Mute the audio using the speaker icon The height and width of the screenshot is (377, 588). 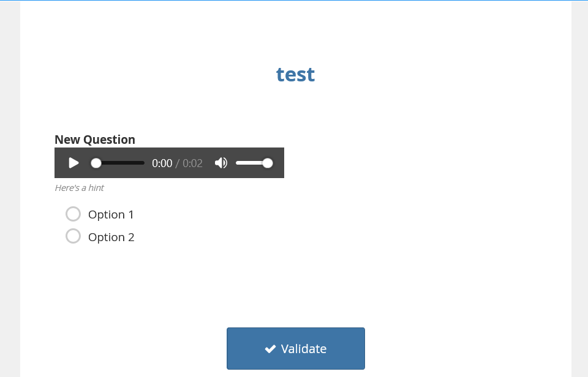(x=221, y=163)
